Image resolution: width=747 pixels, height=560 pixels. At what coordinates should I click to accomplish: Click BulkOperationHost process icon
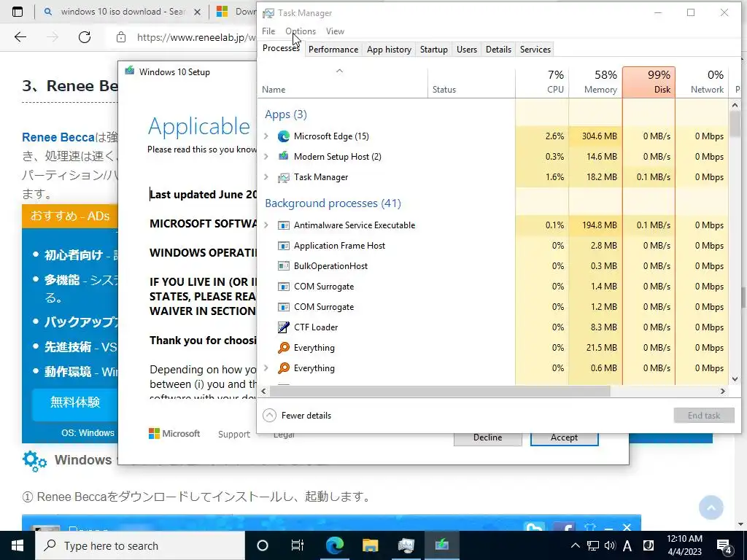coord(284,266)
